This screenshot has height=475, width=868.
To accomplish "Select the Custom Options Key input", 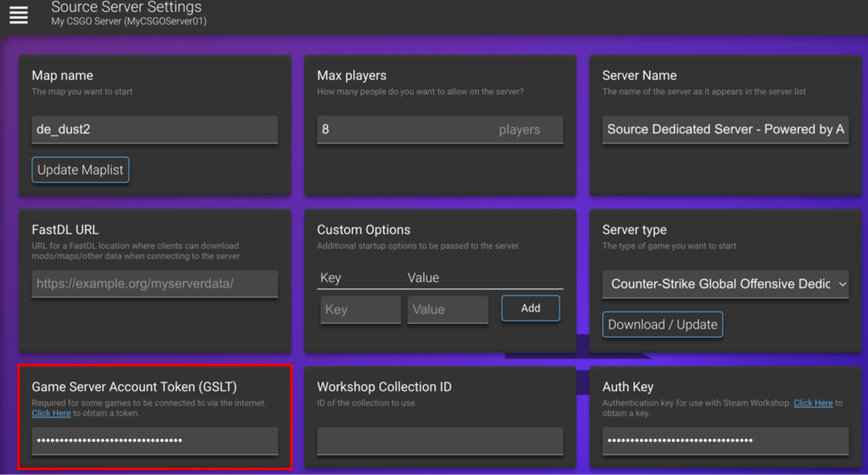I will tap(360, 310).
